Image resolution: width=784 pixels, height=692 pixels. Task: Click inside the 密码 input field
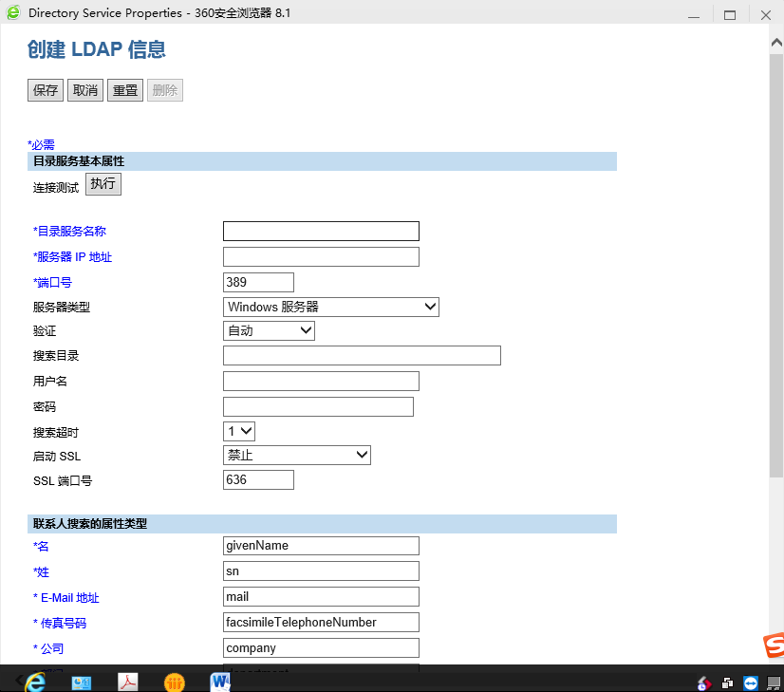(x=317, y=406)
